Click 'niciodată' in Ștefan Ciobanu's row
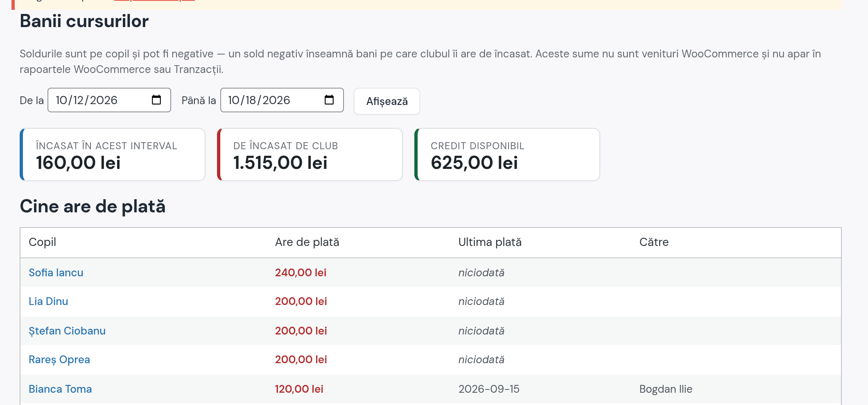868x405 pixels. point(481,331)
